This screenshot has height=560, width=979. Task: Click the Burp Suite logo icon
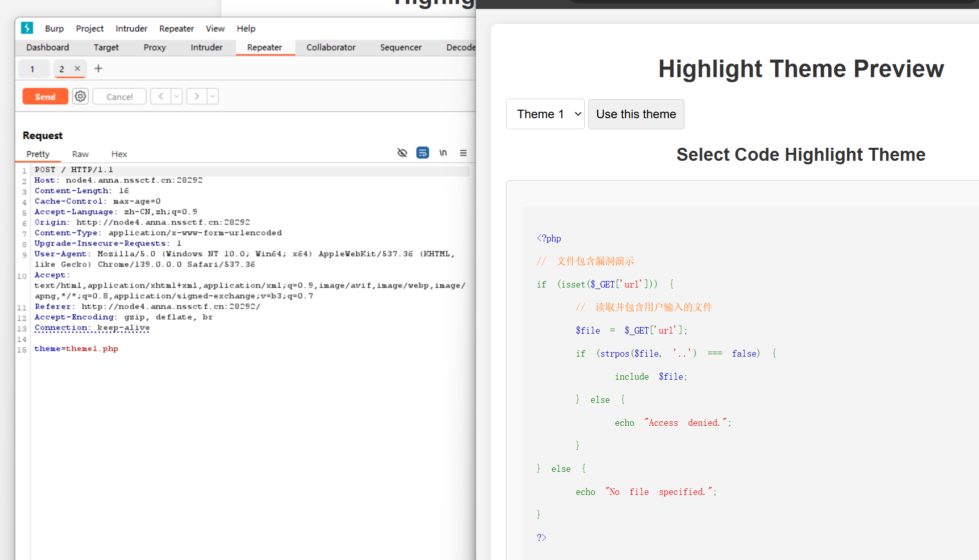pos(27,28)
